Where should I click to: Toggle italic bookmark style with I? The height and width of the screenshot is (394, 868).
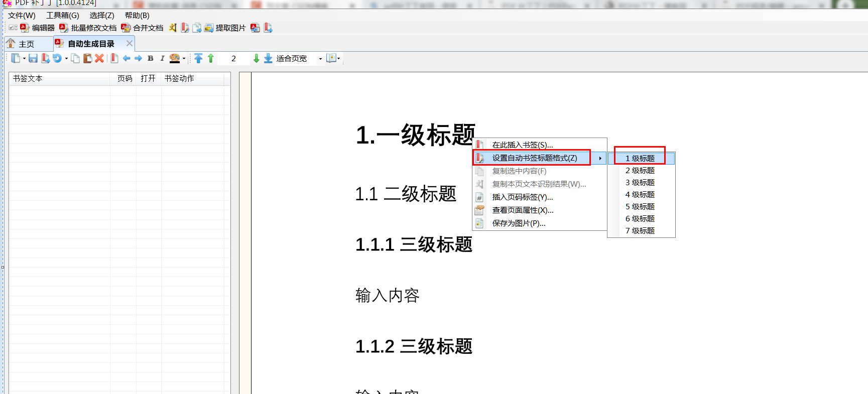coord(162,58)
